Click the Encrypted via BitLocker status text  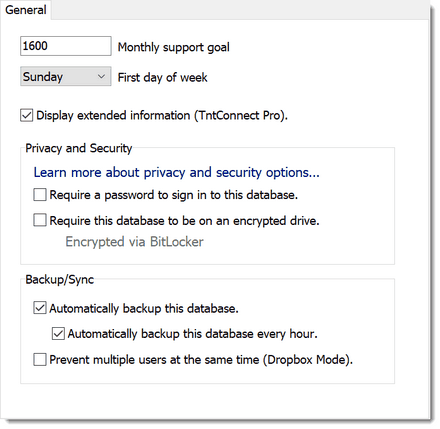coord(134,242)
